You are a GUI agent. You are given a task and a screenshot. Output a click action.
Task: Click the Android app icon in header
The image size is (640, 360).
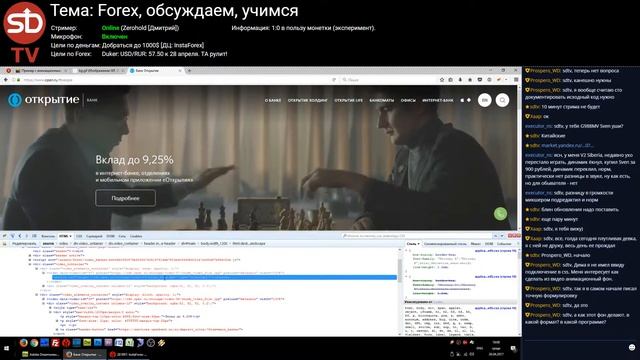click(x=469, y=100)
